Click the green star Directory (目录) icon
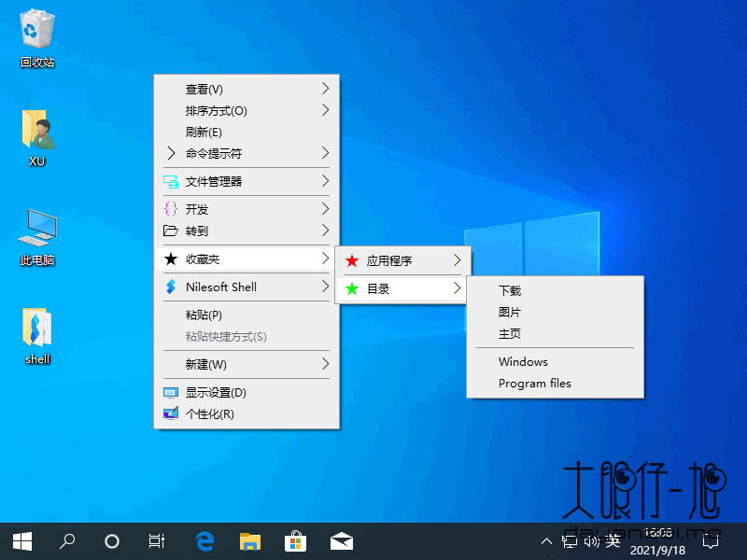The height and width of the screenshot is (560, 747). [352, 288]
